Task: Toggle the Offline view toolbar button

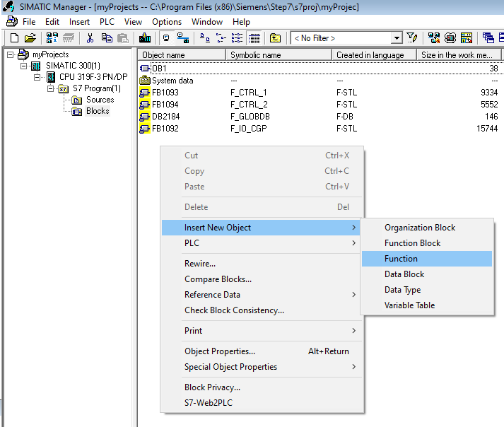Action: point(166,38)
